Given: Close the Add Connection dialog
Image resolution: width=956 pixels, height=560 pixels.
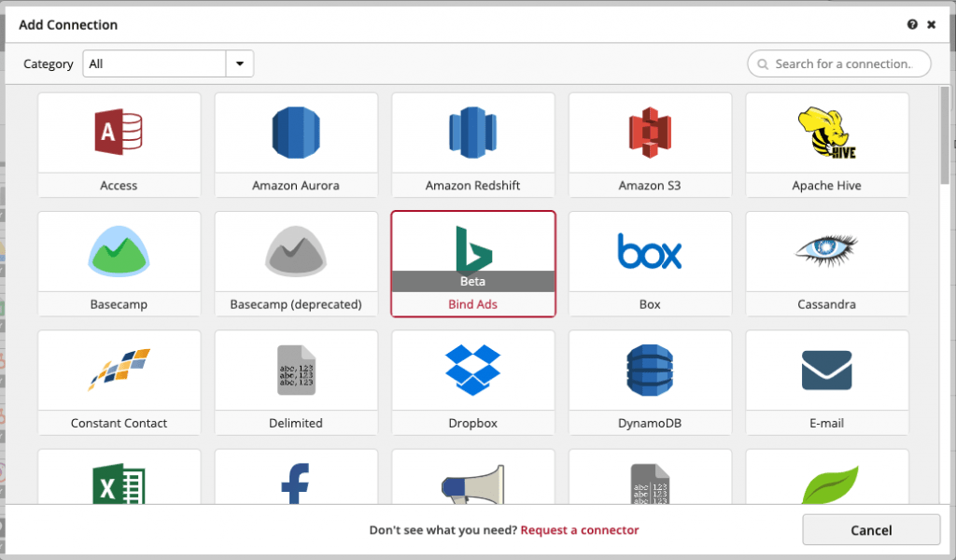Looking at the screenshot, I should 931,24.
